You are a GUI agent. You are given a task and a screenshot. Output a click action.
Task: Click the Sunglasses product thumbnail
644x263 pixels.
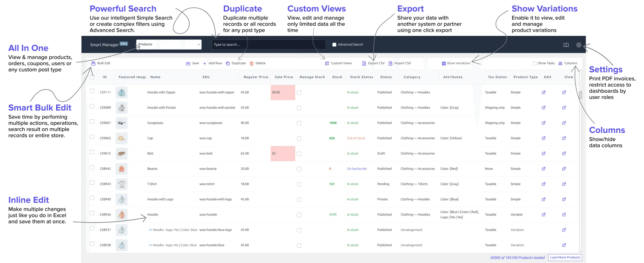(x=122, y=123)
